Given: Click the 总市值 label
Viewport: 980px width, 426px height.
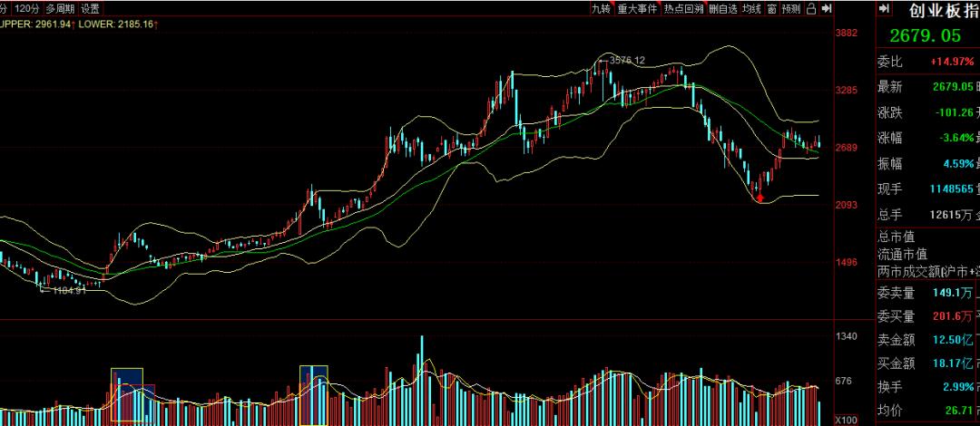Looking at the screenshot, I should click(897, 237).
